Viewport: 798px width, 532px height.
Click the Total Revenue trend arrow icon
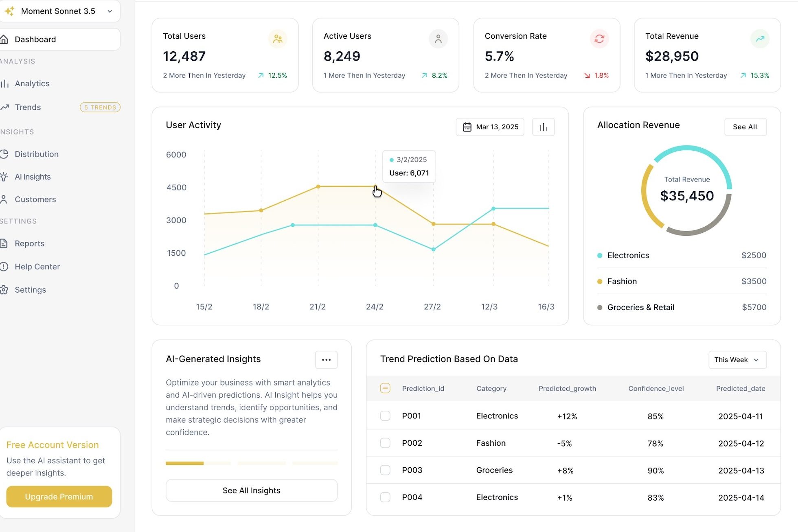click(x=760, y=39)
